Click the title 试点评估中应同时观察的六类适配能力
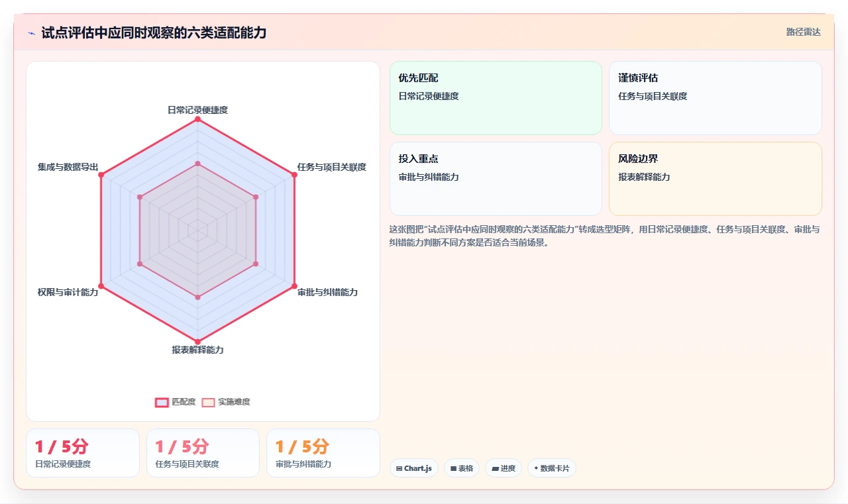The image size is (848, 504). [154, 32]
